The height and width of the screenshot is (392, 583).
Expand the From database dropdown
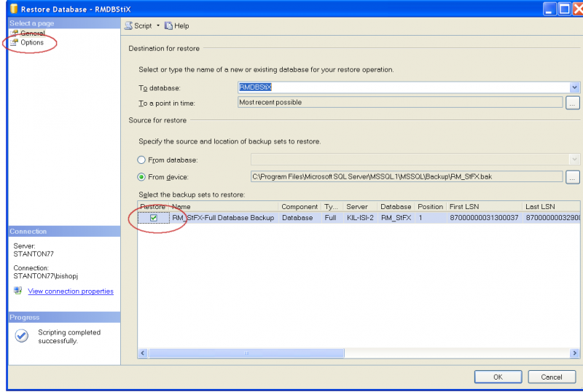[x=574, y=160]
